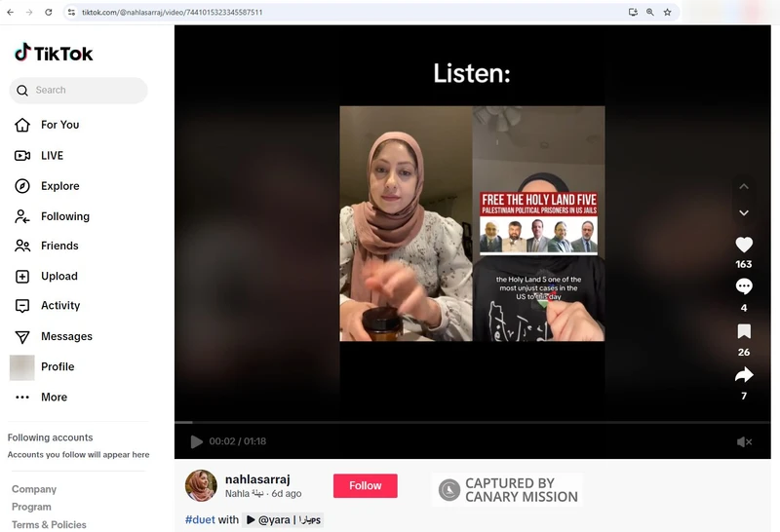Seek on the video progress bar
The image size is (780, 532).
(x=472, y=422)
